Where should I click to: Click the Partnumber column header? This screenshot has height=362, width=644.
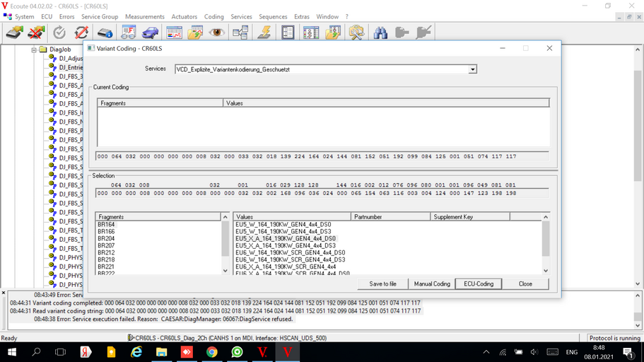tap(391, 217)
